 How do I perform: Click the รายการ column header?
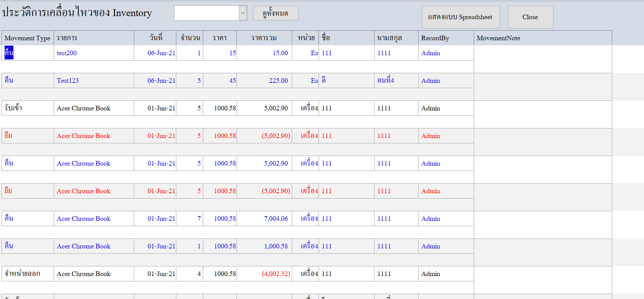tap(94, 38)
